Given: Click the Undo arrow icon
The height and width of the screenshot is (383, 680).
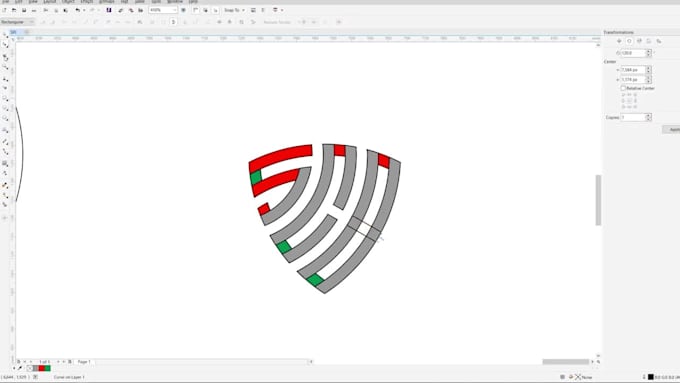Looking at the screenshot, I should point(78,10).
